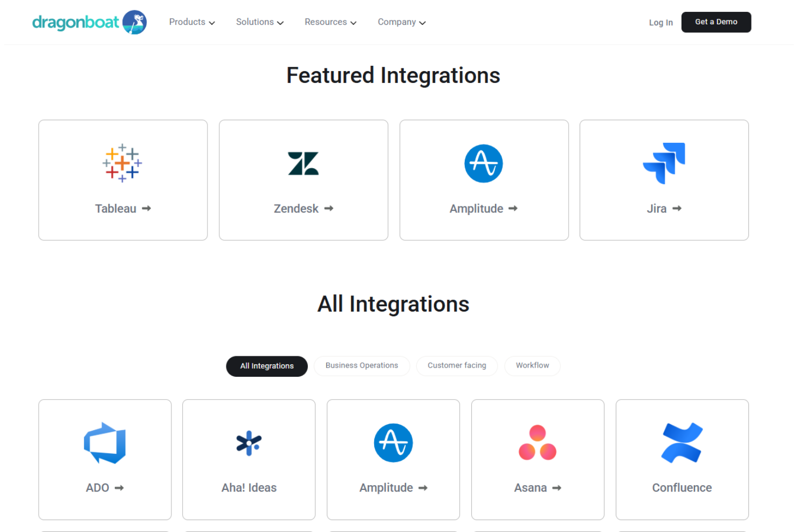Viewport: 798px width, 532px height.
Task: Click the Zendesk logo icon
Action: (304, 163)
